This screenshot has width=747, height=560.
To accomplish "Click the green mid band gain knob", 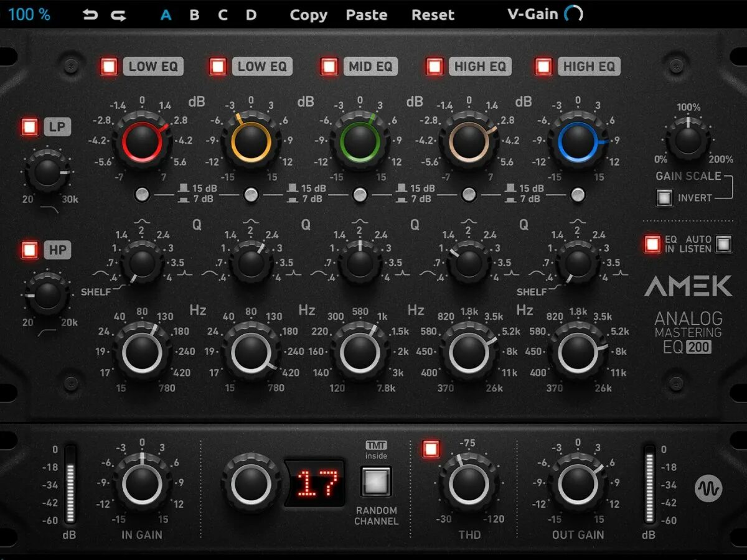I will click(x=360, y=142).
